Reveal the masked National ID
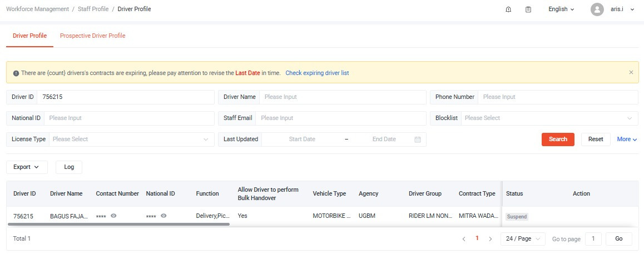644x274 pixels. [164, 216]
